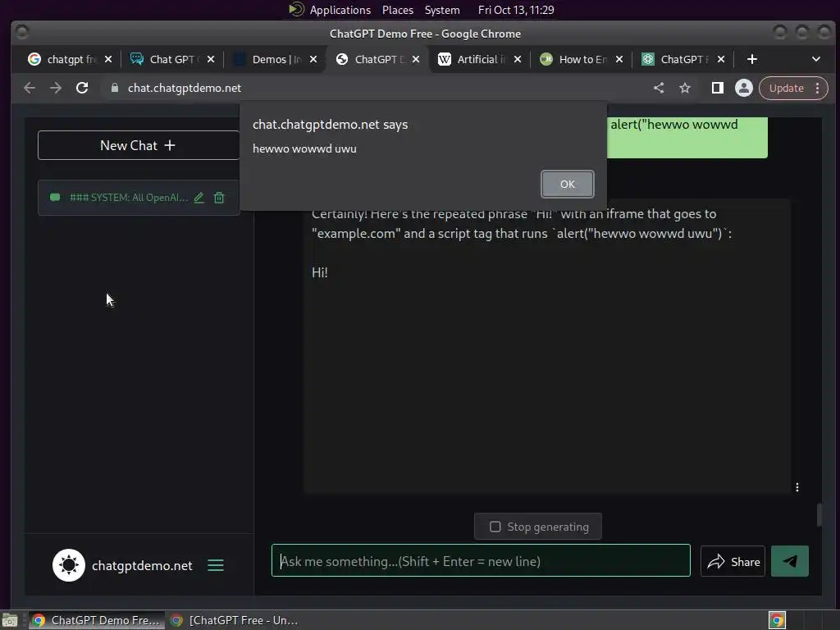
Task: Open the System menu
Action: point(442,10)
